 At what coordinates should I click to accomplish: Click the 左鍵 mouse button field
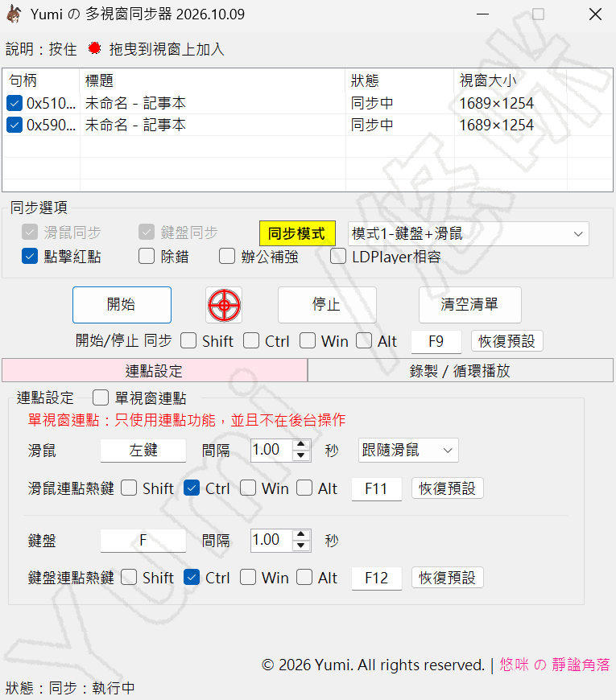(143, 451)
